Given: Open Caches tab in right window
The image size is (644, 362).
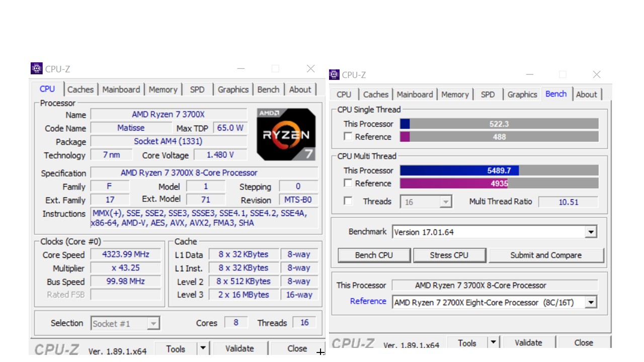Looking at the screenshot, I should pyautogui.click(x=376, y=95).
